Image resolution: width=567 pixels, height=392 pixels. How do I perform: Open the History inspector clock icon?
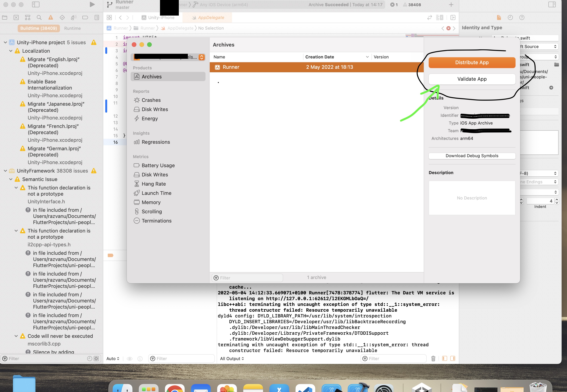pos(510,17)
